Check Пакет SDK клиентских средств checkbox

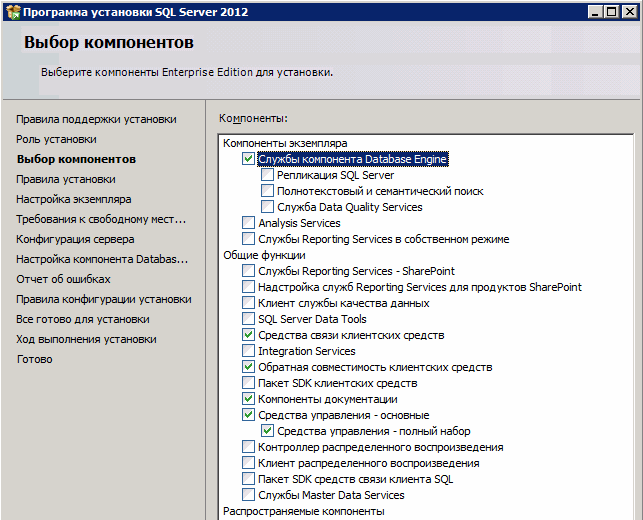pyautogui.click(x=248, y=383)
